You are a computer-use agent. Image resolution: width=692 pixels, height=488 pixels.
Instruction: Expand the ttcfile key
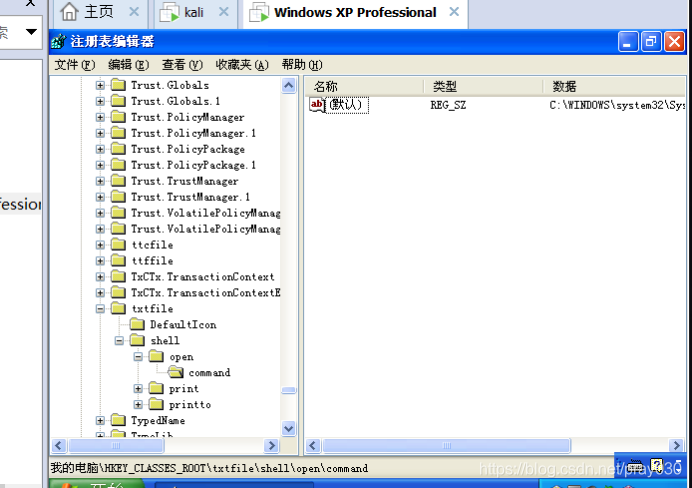pyautogui.click(x=100, y=245)
